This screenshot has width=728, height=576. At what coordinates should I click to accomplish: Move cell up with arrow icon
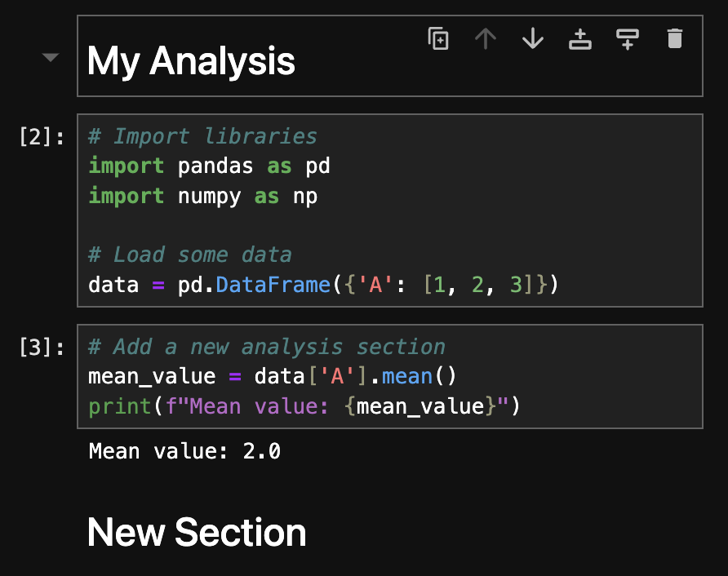486,38
